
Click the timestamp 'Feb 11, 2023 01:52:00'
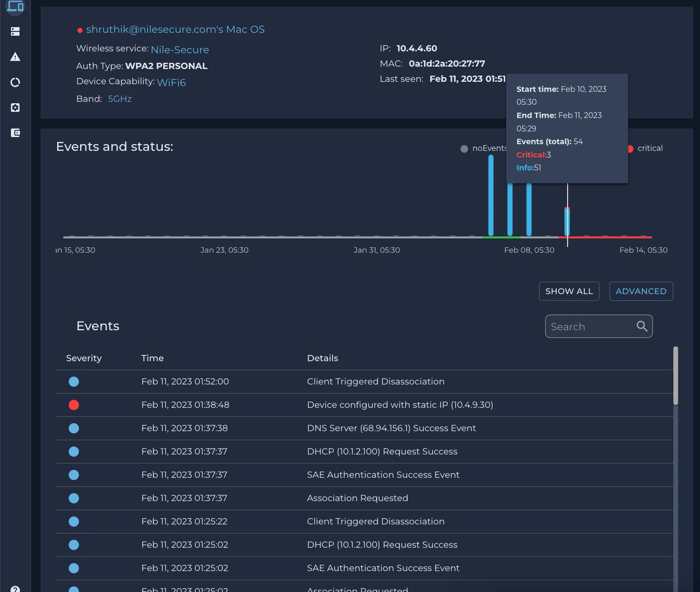pos(185,382)
